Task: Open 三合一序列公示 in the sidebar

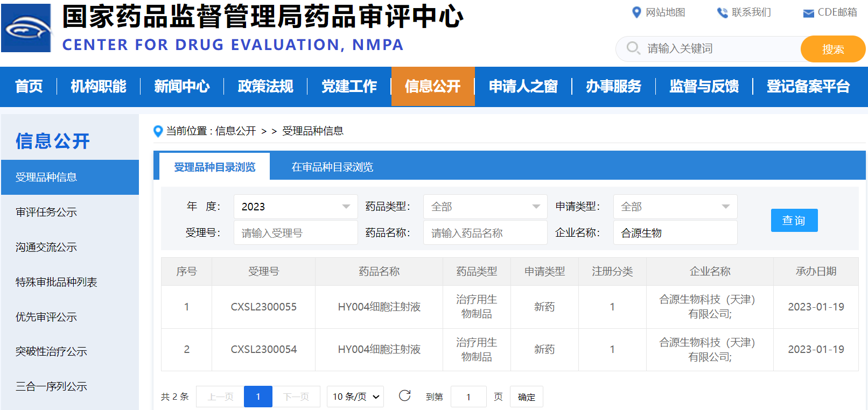Action: tap(51, 386)
